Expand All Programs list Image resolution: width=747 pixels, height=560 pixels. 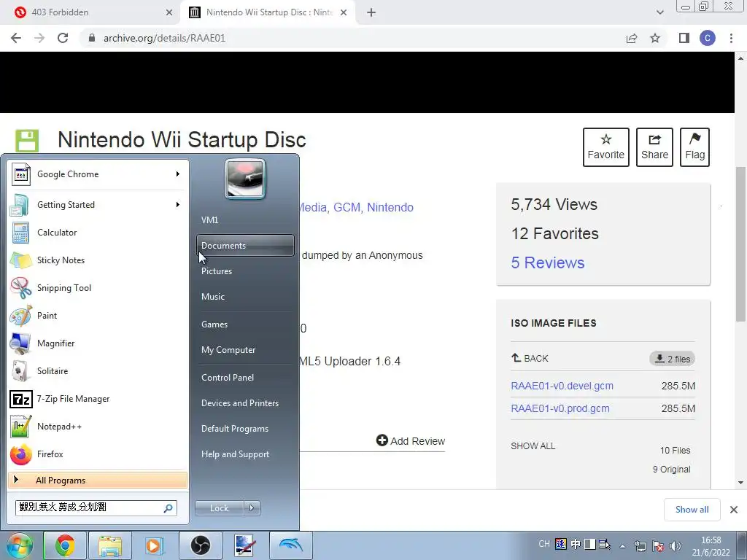(98, 480)
